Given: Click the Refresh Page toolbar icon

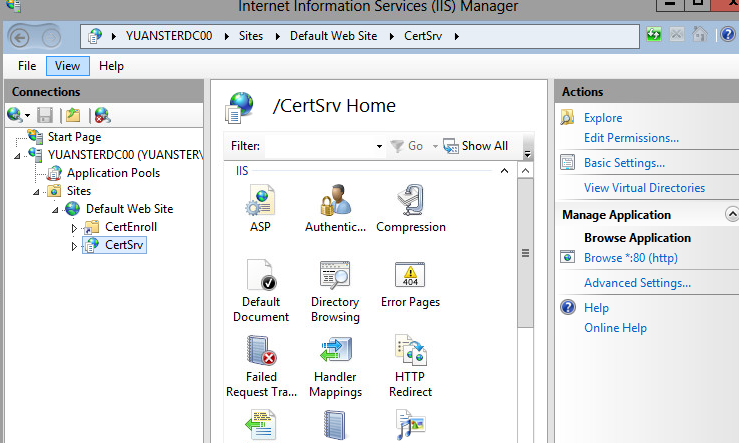Looking at the screenshot, I should coord(654,34).
